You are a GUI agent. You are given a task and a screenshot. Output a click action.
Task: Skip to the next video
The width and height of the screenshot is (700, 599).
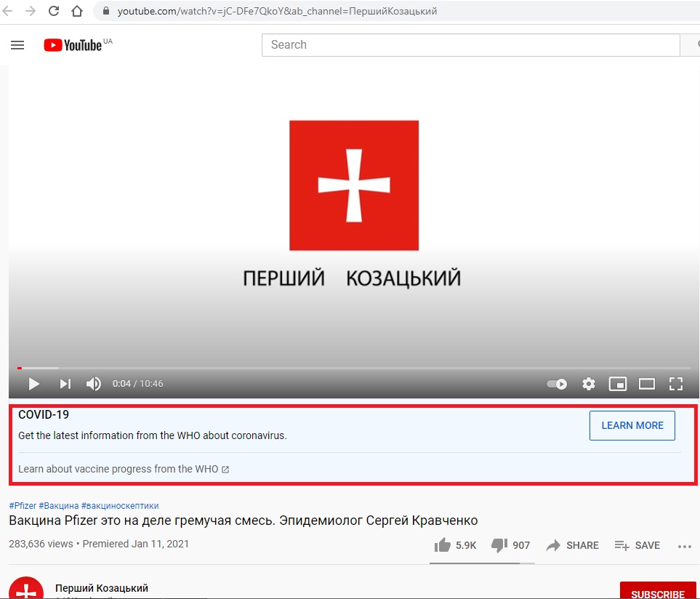coord(65,384)
